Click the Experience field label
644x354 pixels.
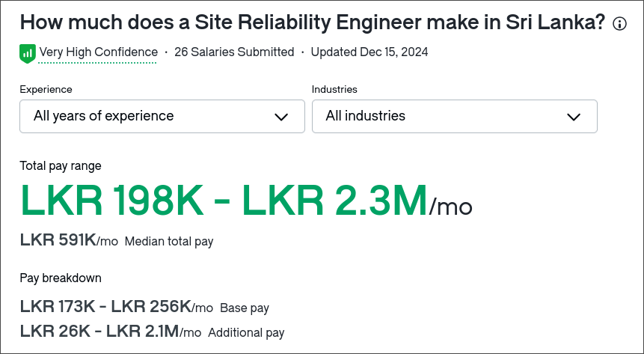(x=46, y=90)
